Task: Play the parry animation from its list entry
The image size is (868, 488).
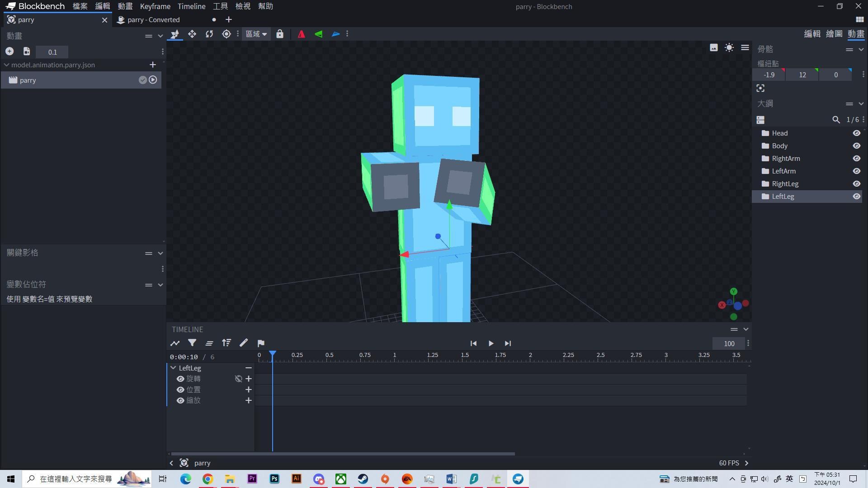Action: pyautogui.click(x=153, y=80)
